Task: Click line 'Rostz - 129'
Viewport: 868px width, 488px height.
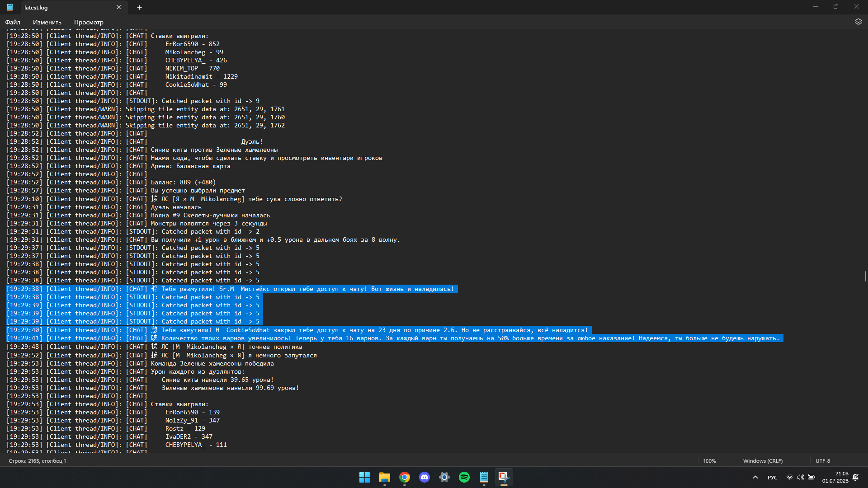Action: click(x=106, y=428)
